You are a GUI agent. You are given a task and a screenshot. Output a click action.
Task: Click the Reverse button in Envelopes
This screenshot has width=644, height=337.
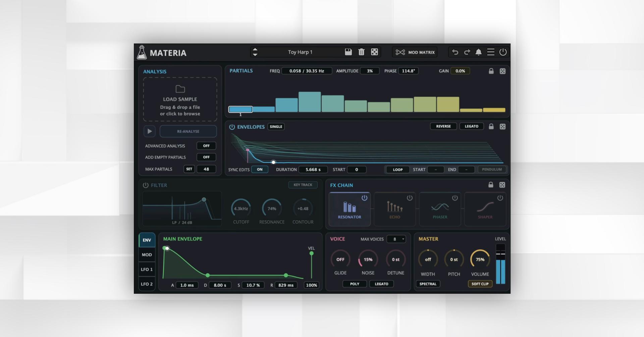[443, 126]
